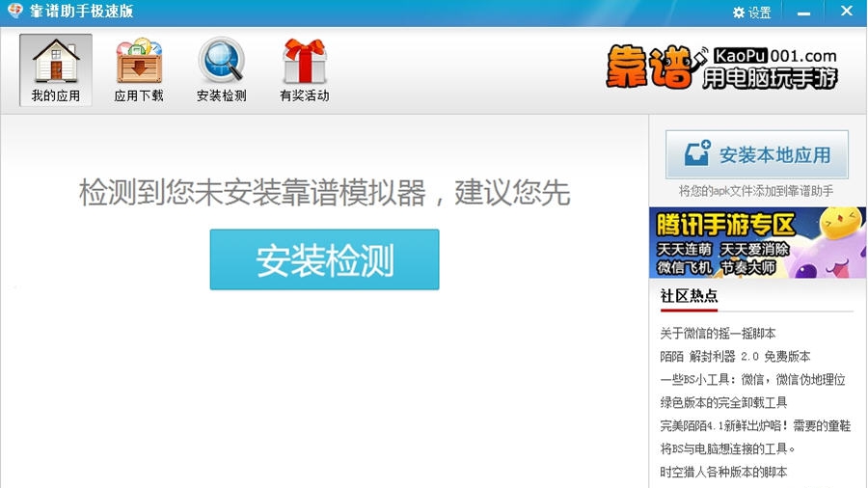Viewport: 868px width, 488px height.
Task: Click the app icon in title bar
Action: pyautogui.click(x=14, y=11)
